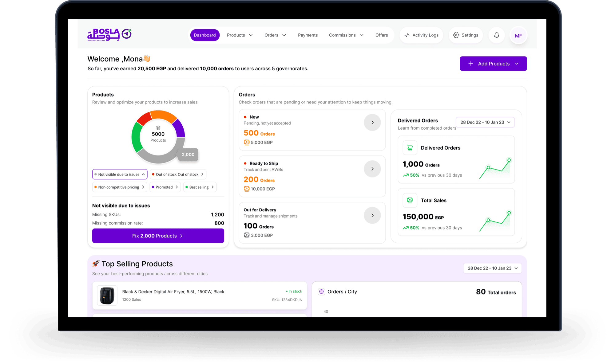Expand the Orders nav dropdown

point(284,35)
